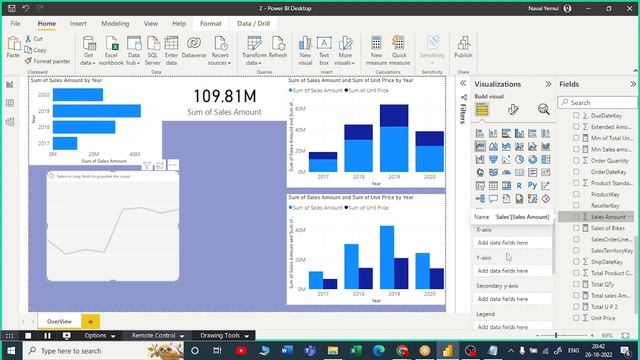Image resolution: width=640 pixels, height=360 pixels.
Task: Check the Sales Amount field
Action: point(576,217)
